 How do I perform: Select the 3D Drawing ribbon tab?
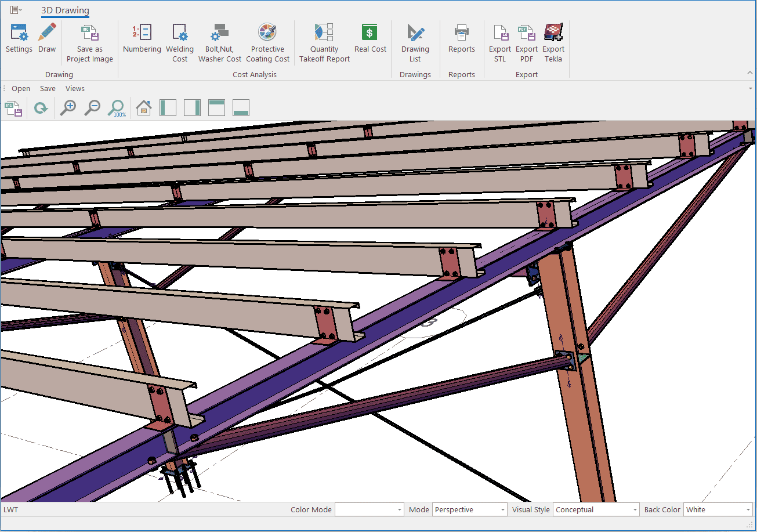pyautogui.click(x=65, y=10)
